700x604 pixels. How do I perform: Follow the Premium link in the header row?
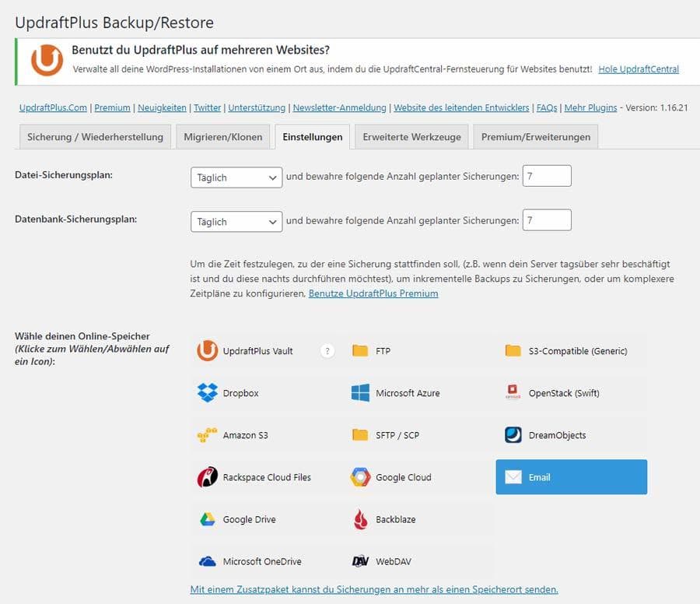point(112,107)
